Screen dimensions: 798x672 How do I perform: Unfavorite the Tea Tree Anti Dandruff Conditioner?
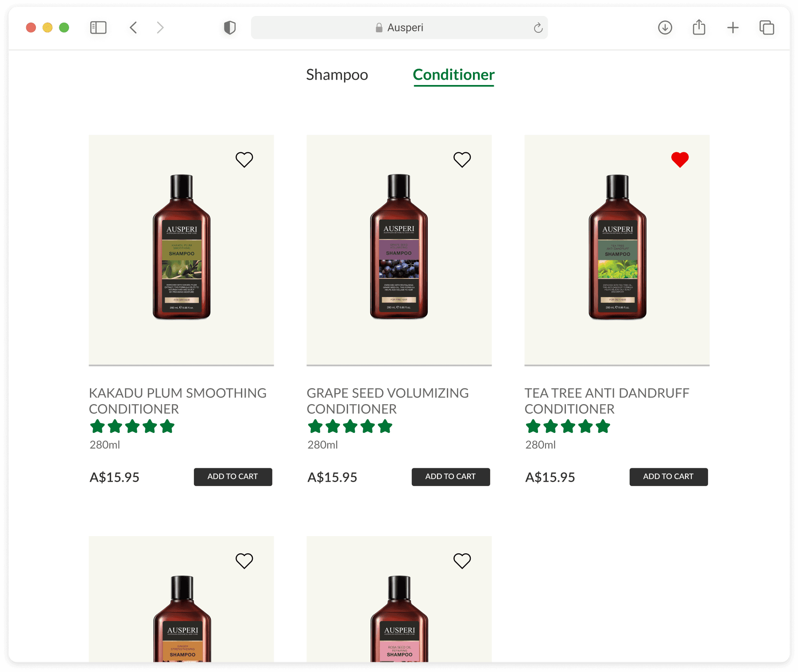680,160
